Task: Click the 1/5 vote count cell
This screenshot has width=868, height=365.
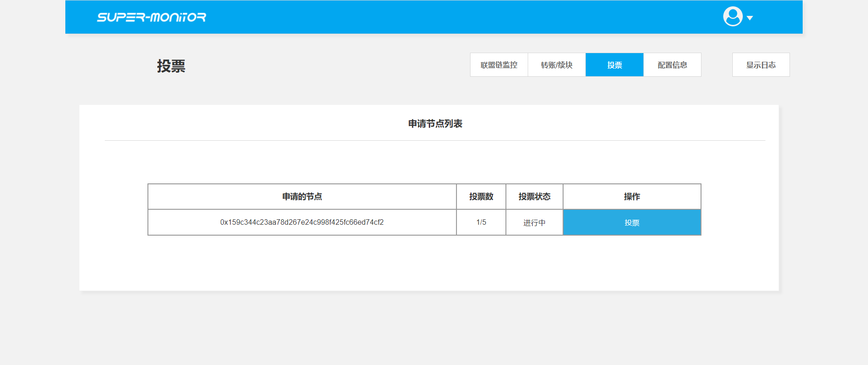Action: 481,222
